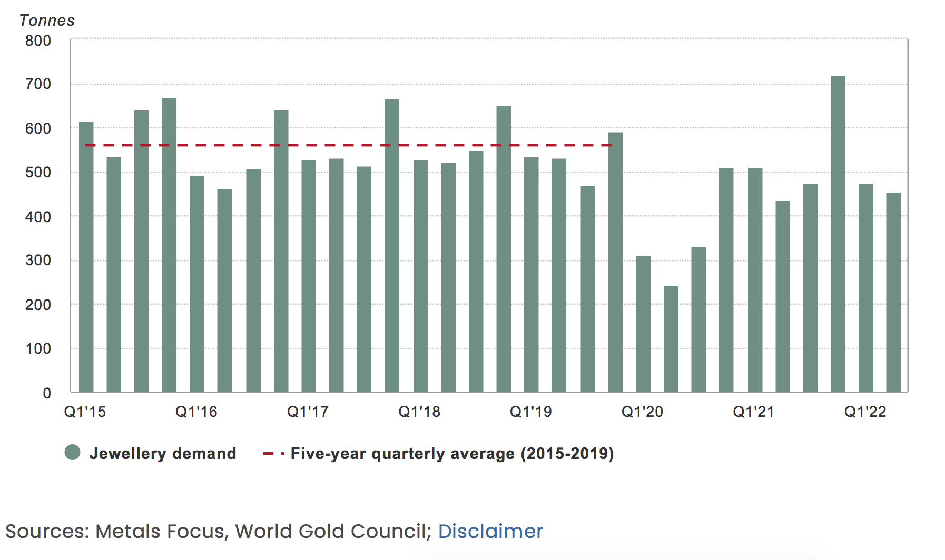Click the Jewellery demand legend label
The width and height of the screenshot is (945, 560).
pos(162,453)
